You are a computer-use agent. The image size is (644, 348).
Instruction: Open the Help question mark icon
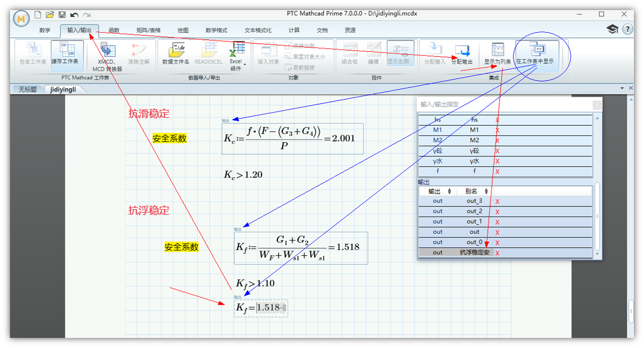pyautogui.click(x=627, y=29)
